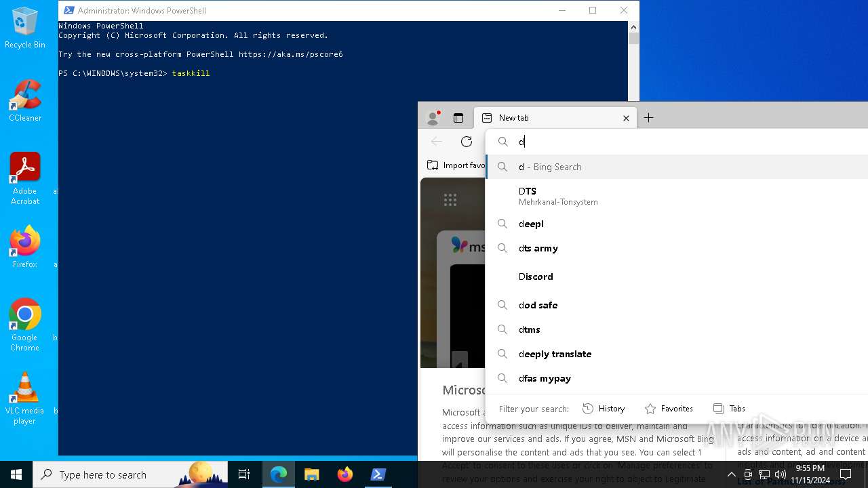
Task: Select the 'deeply translate' suggestion
Action: pyautogui.click(x=677, y=354)
